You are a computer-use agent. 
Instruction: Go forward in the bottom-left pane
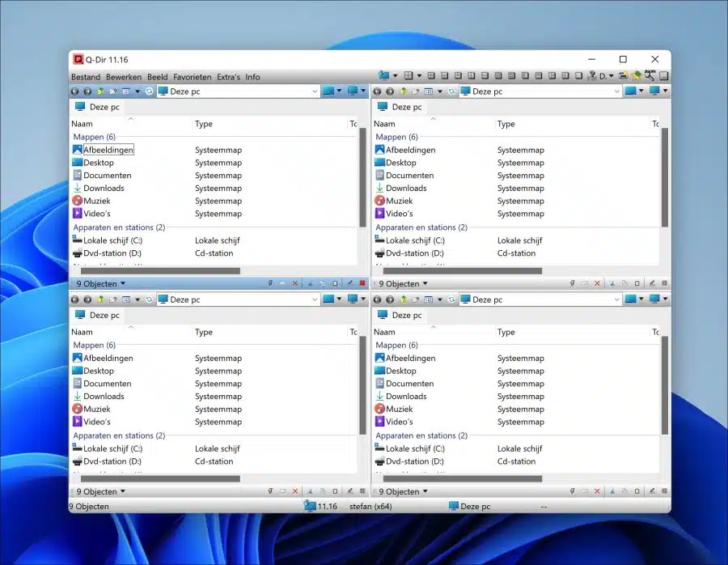(x=87, y=299)
